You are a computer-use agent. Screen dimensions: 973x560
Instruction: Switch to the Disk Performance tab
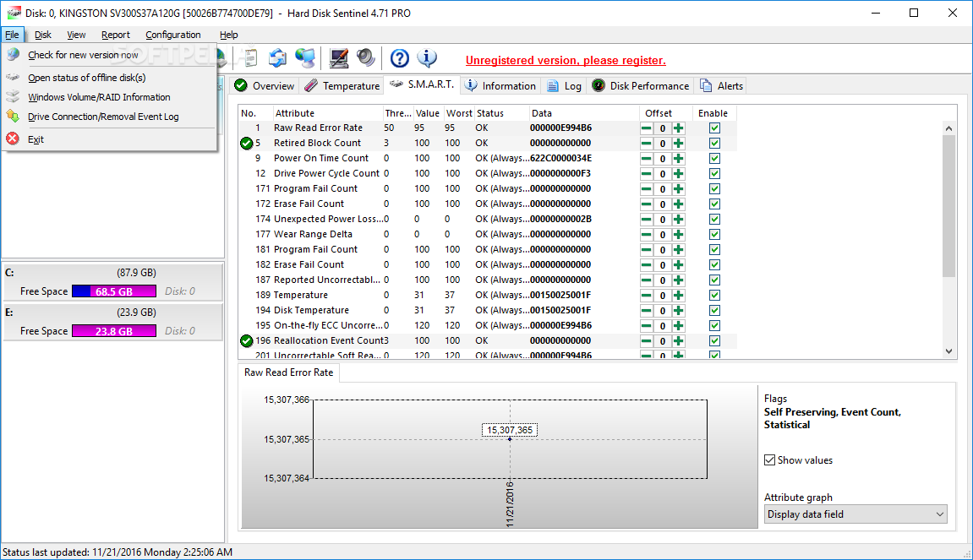[x=641, y=85]
